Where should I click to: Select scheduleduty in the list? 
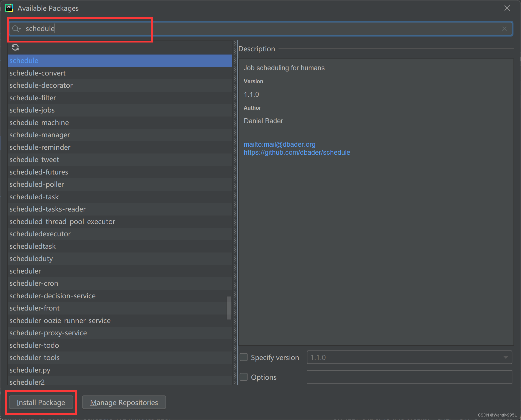click(x=120, y=259)
